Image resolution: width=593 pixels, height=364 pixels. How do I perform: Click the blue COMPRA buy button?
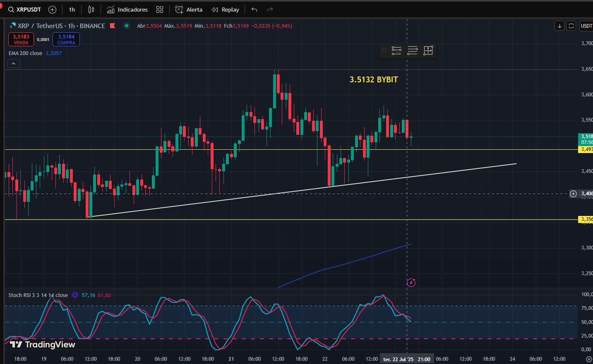[66, 39]
